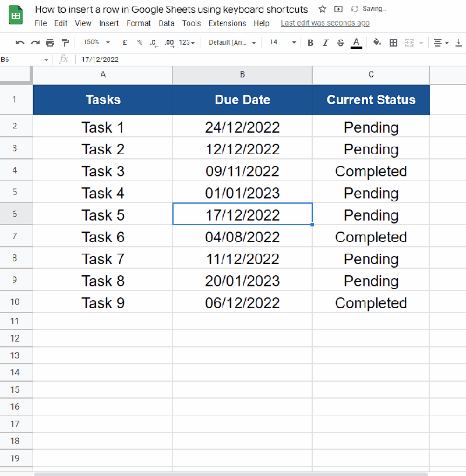Viewport: 466px width, 476px height.
Task: Select the Paint format tool
Action: (65, 42)
